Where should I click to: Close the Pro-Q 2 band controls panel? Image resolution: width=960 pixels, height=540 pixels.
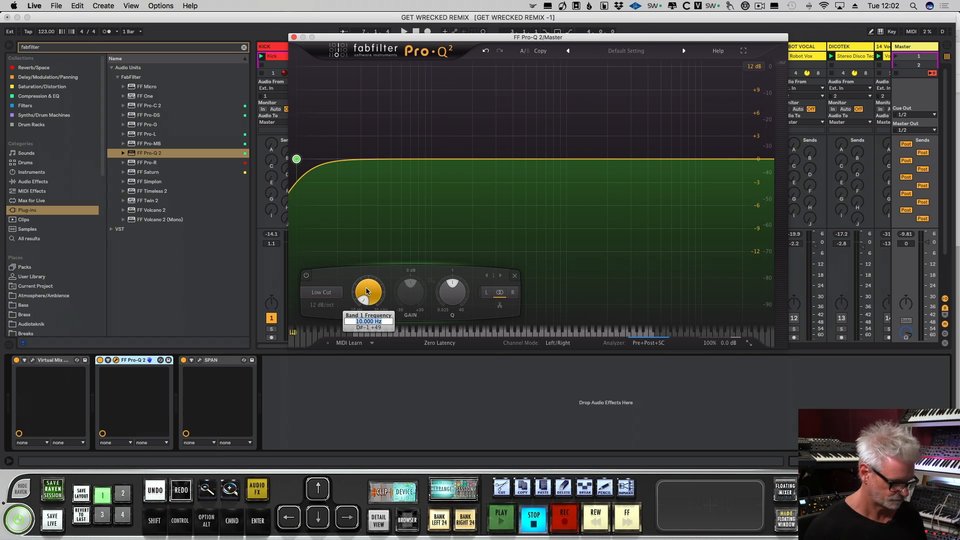pyautogui.click(x=514, y=276)
